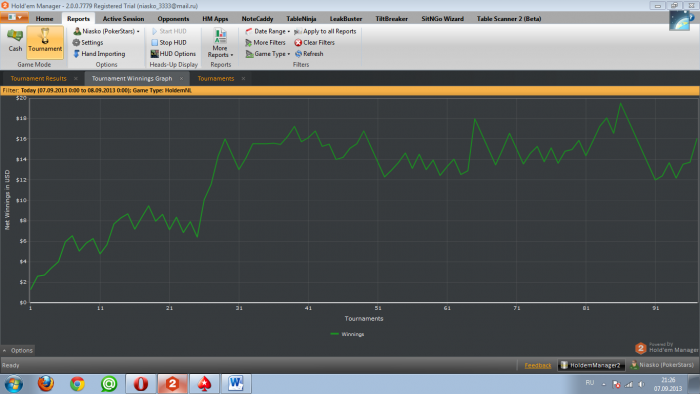Select Tournament Winnings Graph tab
This screenshot has height=394, width=700.
(132, 79)
